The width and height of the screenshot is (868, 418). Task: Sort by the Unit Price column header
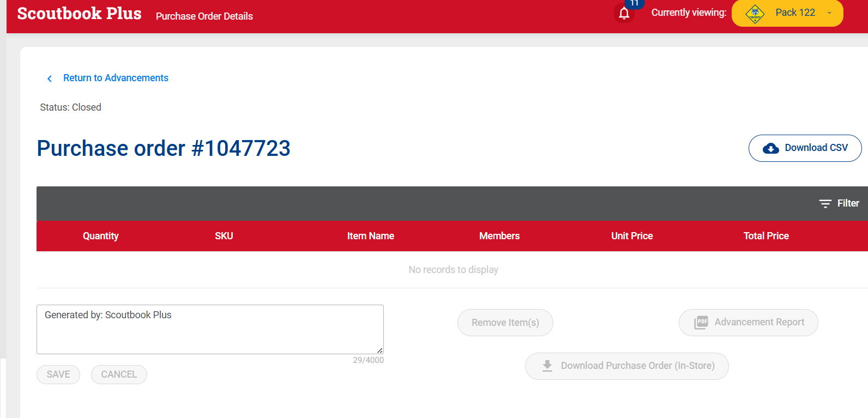click(632, 236)
